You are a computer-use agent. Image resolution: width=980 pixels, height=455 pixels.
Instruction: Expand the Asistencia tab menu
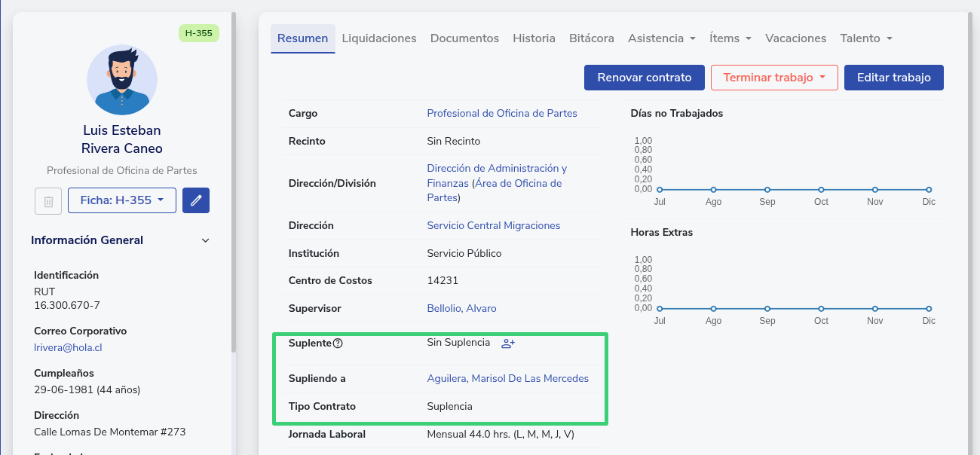pos(662,38)
